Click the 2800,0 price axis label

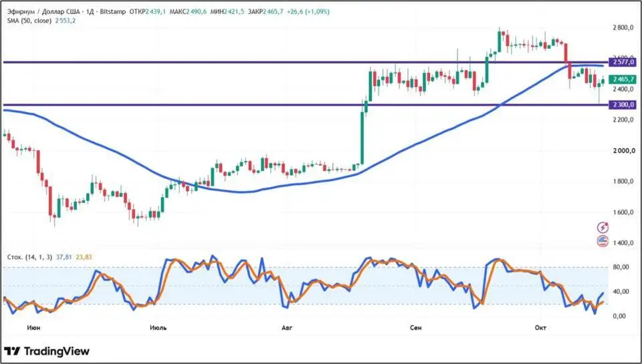pyautogui.click(x=623, y=28)
